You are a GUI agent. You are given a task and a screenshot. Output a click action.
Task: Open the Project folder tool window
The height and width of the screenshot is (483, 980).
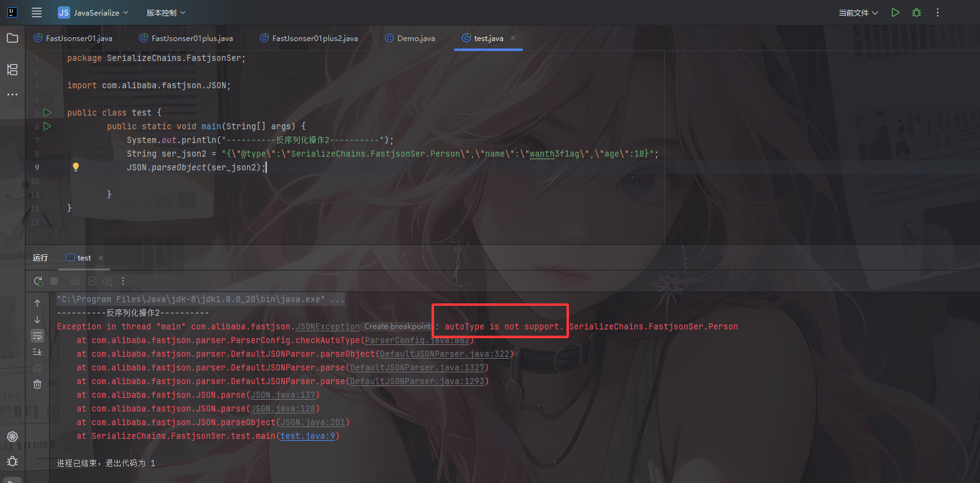point(12,39)
